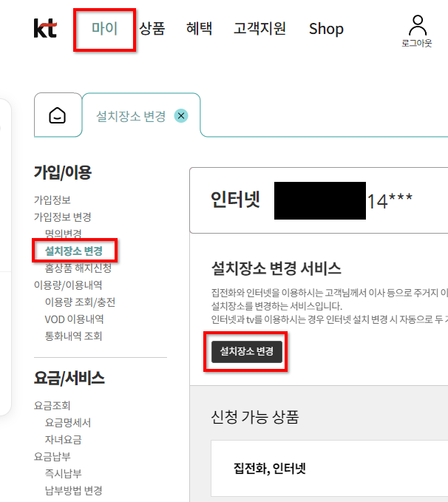Click the logout user profile icon
Viewport: 448px width, 502px height.
[x=418, y=25]
